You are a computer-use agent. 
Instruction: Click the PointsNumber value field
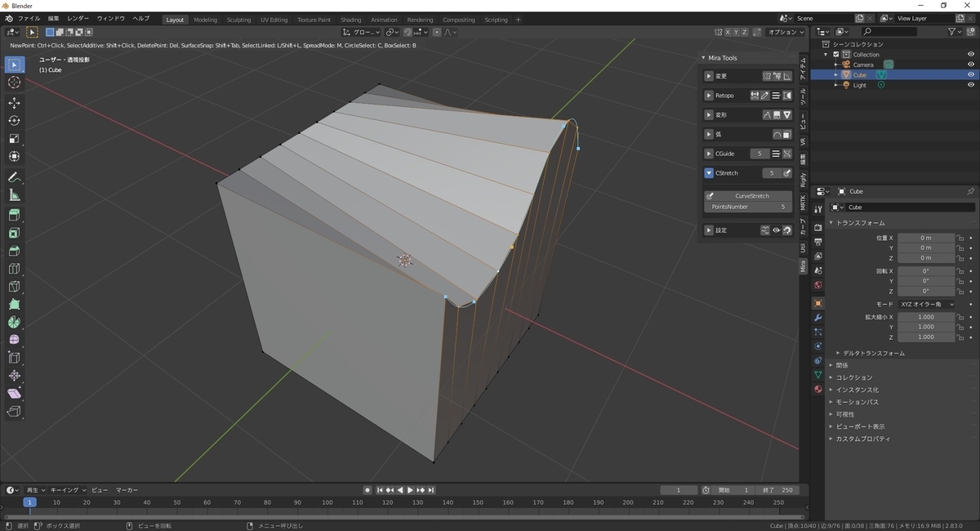click(x=747, y=207)
